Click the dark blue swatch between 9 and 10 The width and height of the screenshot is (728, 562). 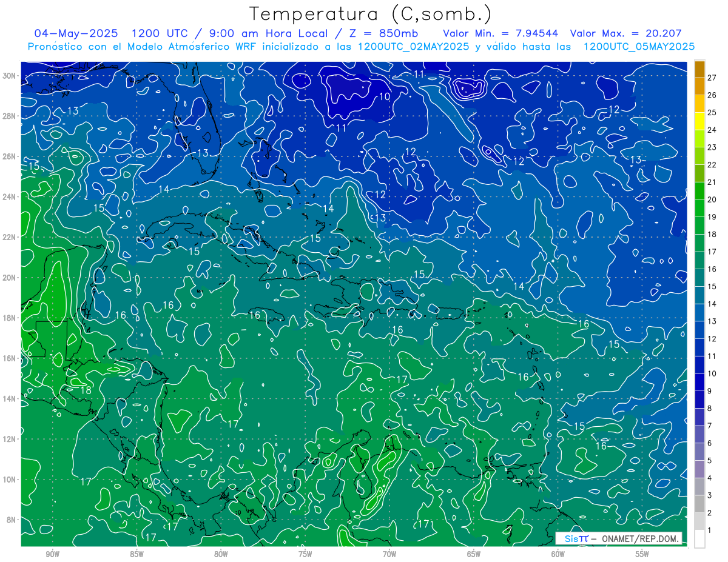point(699,382)
